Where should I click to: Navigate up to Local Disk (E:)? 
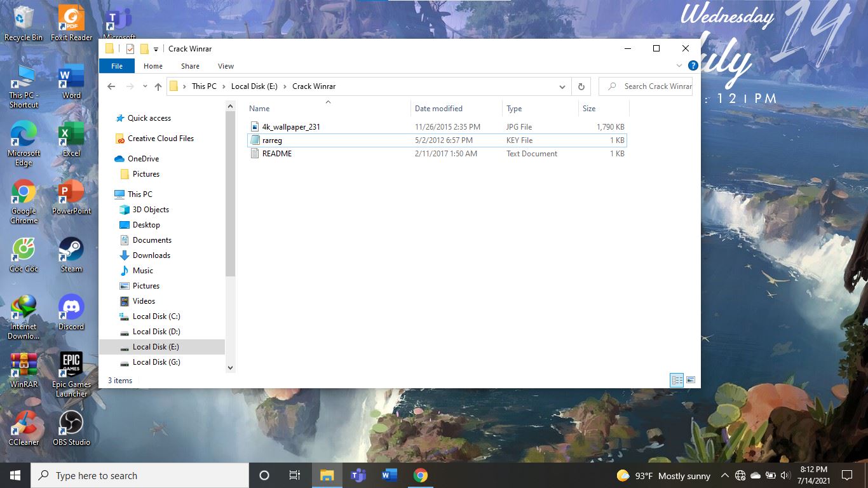pos(158,86)
